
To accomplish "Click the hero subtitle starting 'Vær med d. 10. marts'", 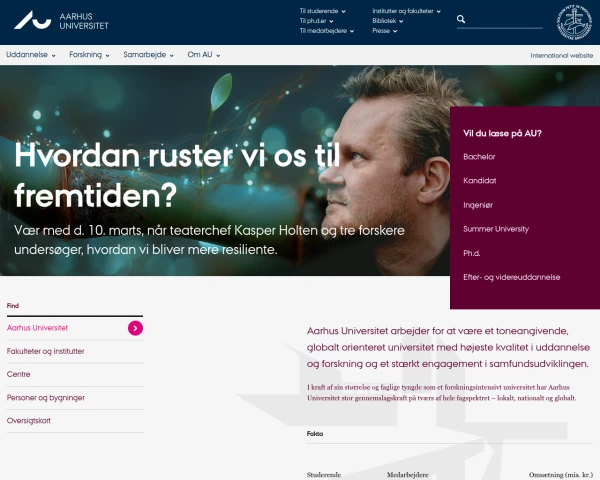I will click(209, 240).
